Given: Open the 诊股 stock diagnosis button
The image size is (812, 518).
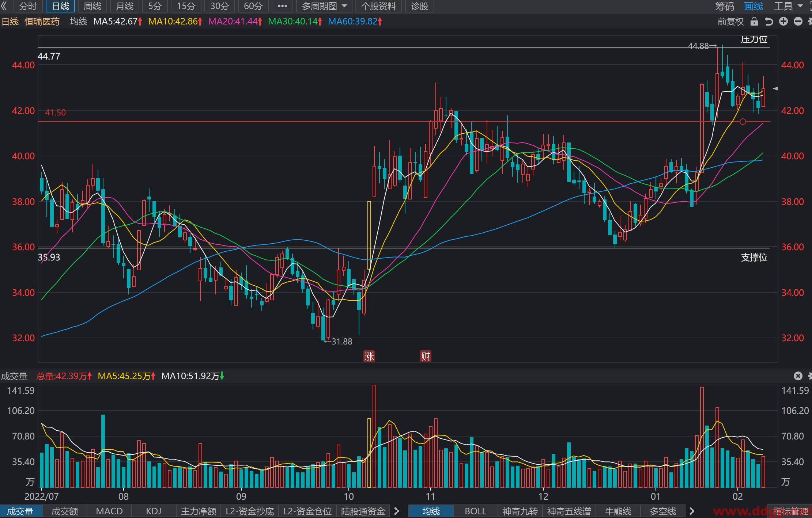Looking at the screenshot, I should (x=419, y=6).
